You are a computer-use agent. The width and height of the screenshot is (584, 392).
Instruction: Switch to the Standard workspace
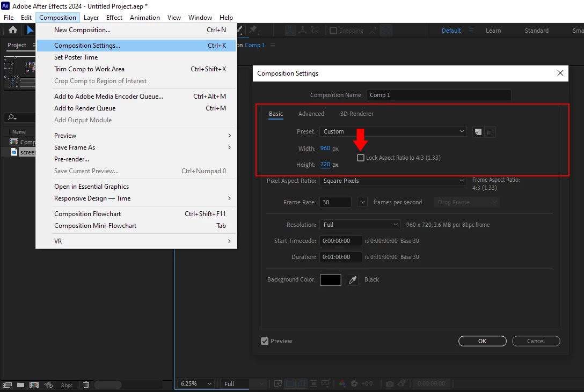(536, 31)
